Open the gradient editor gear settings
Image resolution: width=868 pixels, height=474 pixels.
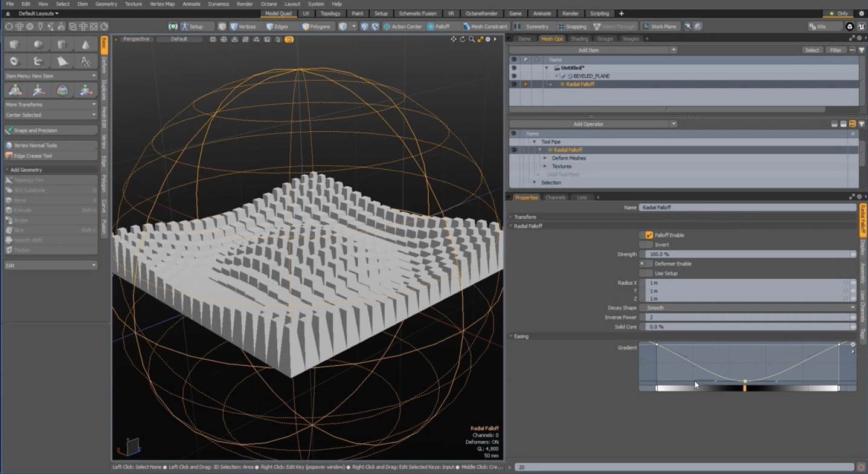[853, 345]
